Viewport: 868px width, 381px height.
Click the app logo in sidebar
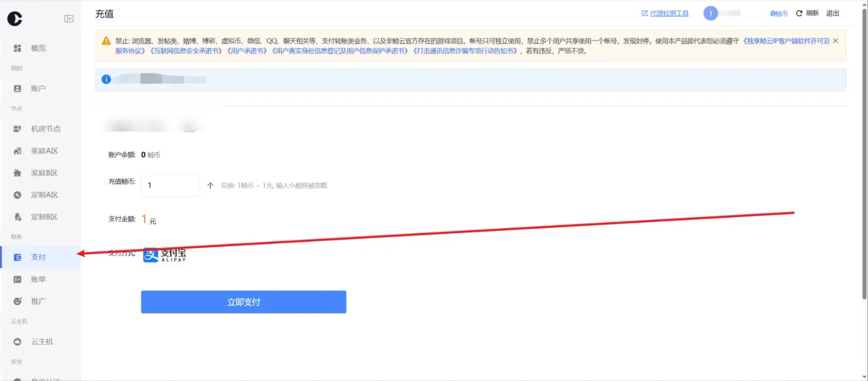(x=14, y=19)
